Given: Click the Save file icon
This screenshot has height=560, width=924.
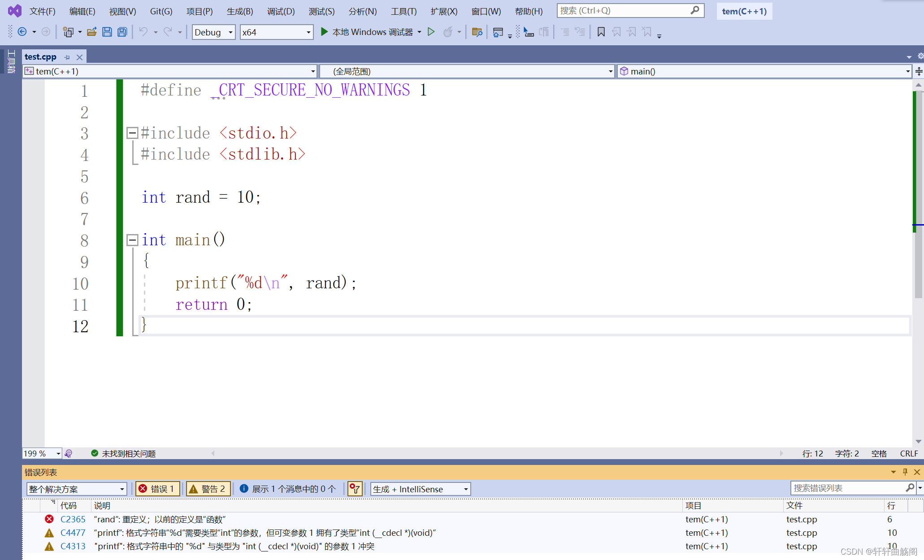Looking at the screenshot, I should 107,32.
